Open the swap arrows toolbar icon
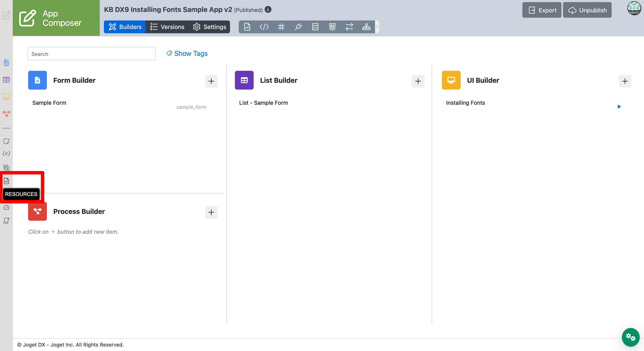644x351 pixels. point(349,27)
